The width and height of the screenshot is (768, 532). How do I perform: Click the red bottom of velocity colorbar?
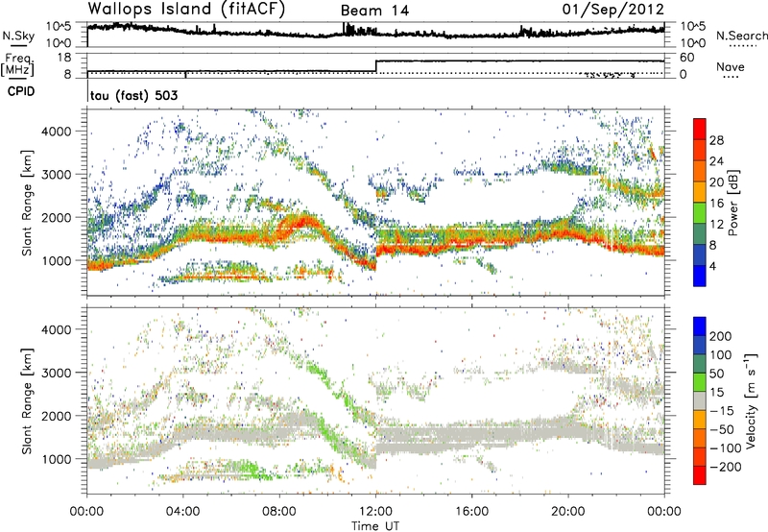(700, 475)
